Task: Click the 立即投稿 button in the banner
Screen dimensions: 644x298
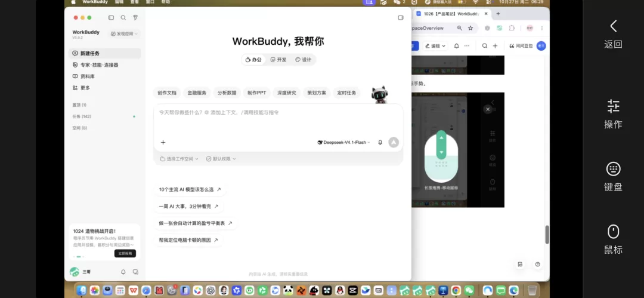Action: 125,254
